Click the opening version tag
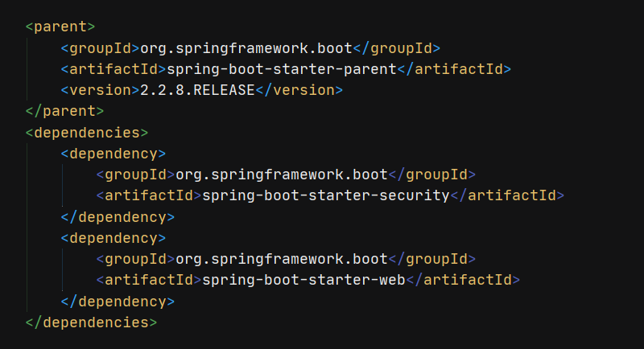The image size is (644, 349). coord(101,90)
